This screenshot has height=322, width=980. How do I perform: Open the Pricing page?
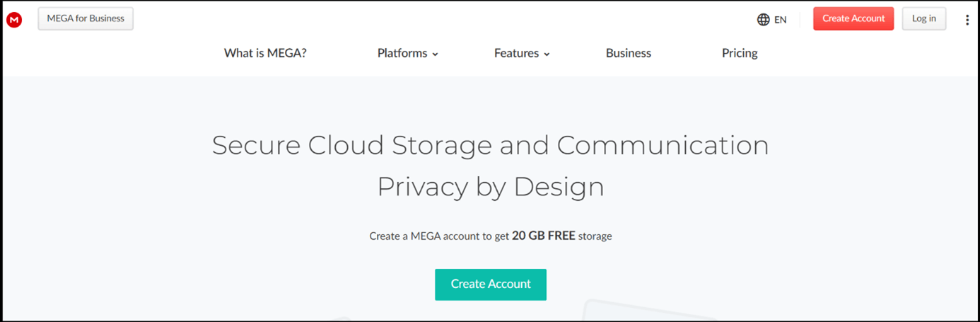coord(740,53)
